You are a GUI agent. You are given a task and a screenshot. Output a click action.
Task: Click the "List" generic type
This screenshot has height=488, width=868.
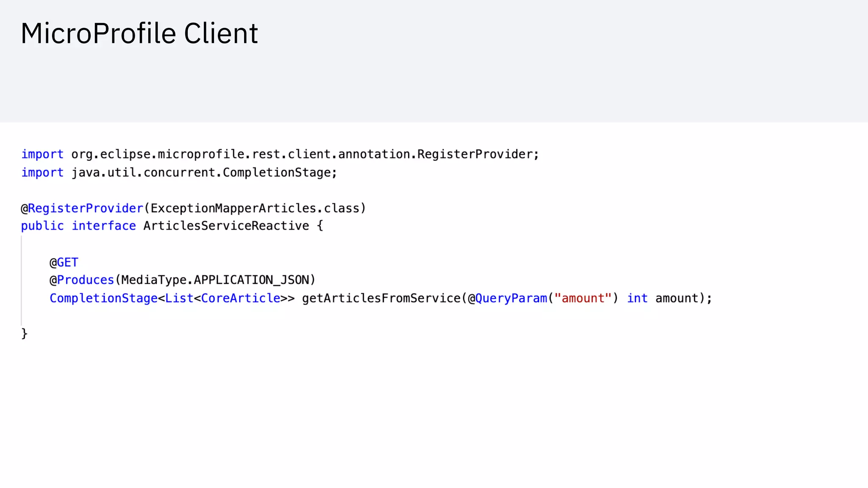pos(179,298)
